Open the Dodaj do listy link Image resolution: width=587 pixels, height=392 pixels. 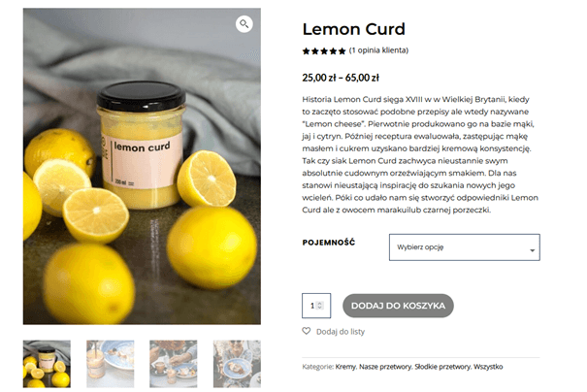[x=341, y=331]
